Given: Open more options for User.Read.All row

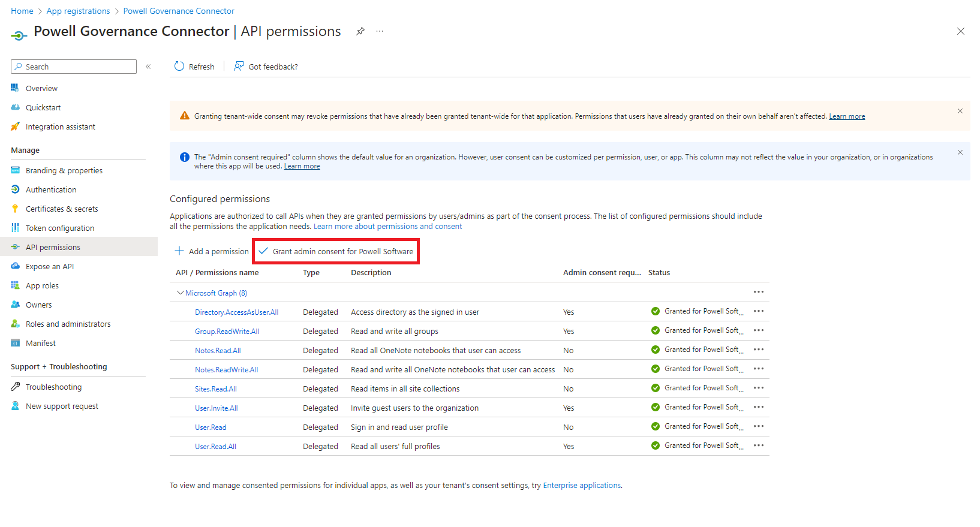Looking at the screenshot, I should click(x=759, y=445).
